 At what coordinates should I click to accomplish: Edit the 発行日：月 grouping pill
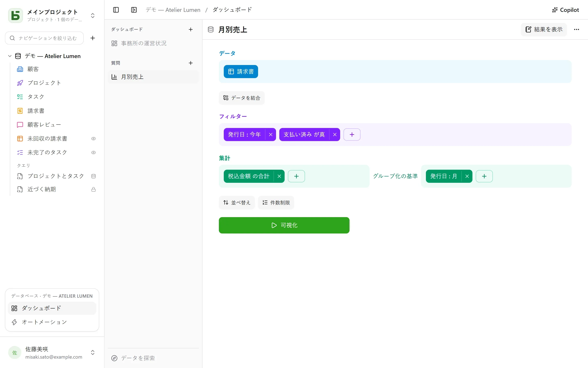[x=444, y=176]
